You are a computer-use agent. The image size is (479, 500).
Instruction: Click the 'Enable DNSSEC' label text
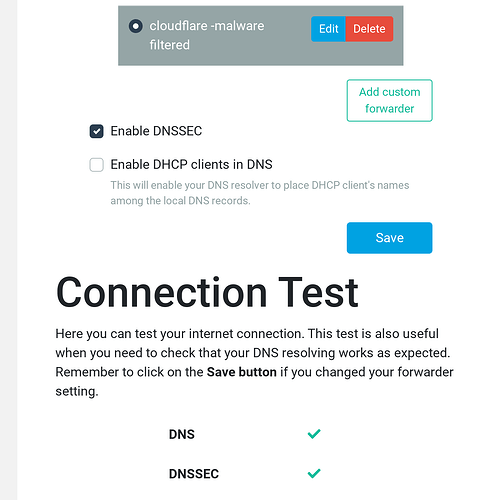click(x=156, y=131)
